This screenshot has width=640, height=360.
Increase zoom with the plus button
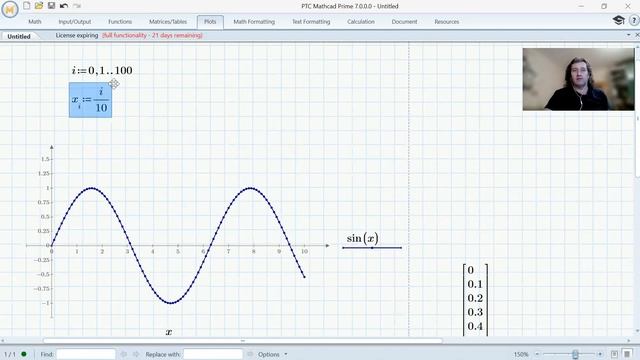click(600, 354)
